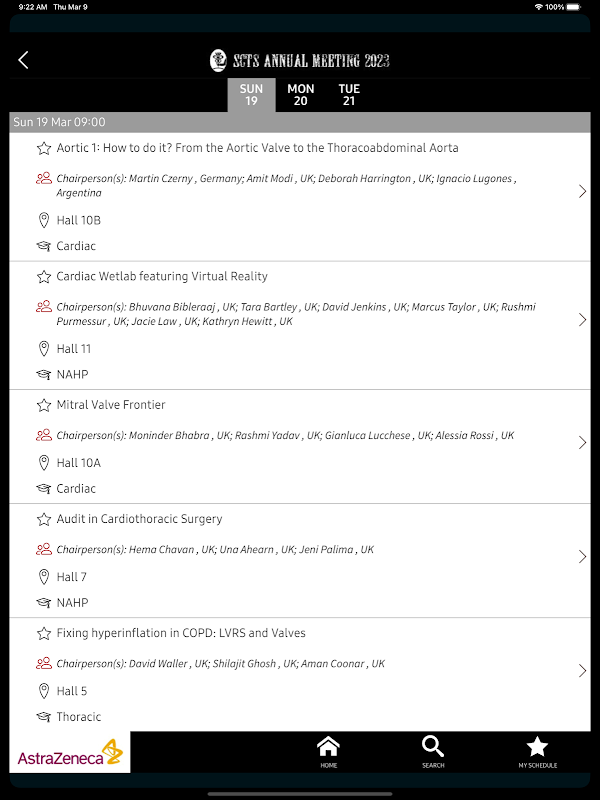Tap the SCTS Annual Meeting logo
Image resolution: width=600 pixels, height=800 pixels.
point(300,61)
